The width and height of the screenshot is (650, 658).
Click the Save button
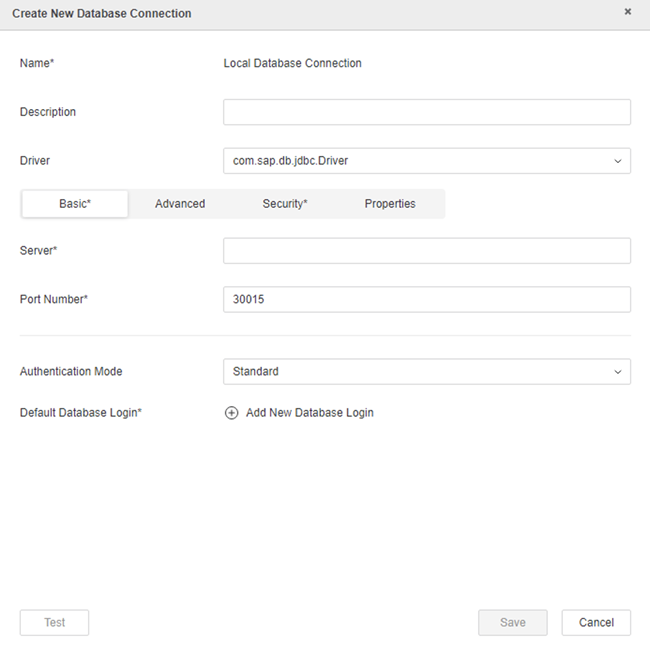click(512, 622)
